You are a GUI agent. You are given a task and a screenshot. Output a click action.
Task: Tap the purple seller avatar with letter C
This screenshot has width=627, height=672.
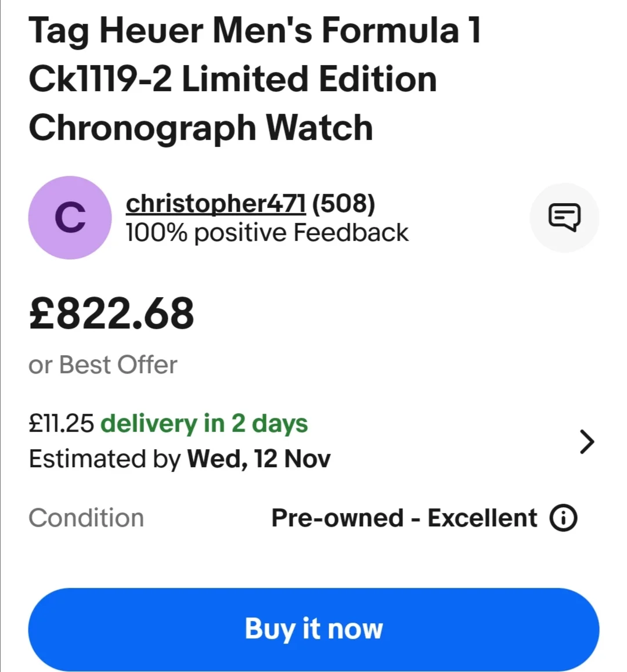coord(70,218)
